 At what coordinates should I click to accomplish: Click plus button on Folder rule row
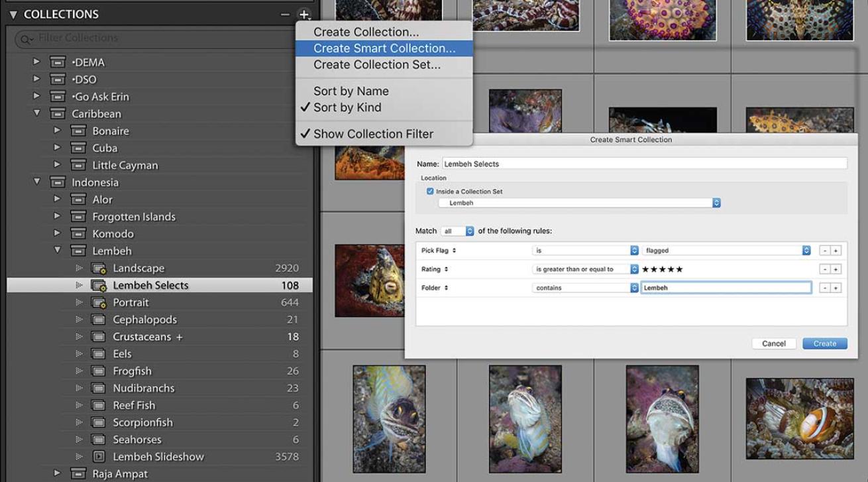coord(836,288)
